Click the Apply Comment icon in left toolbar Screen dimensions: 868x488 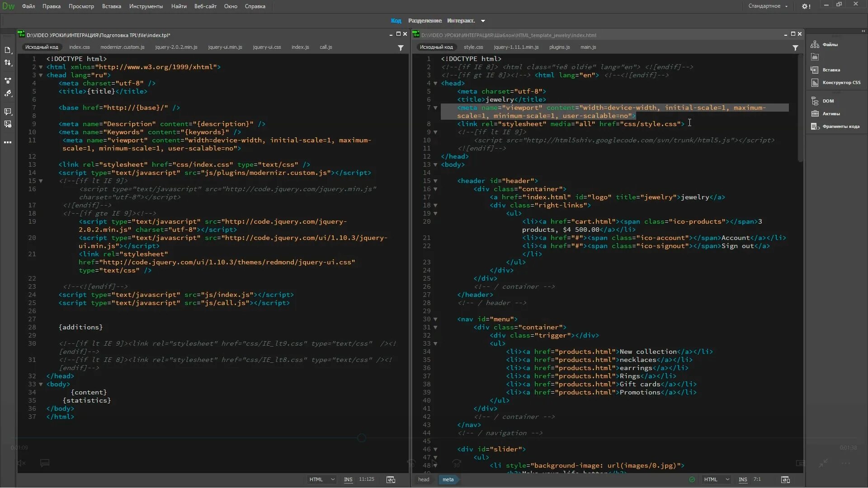[x=8, y=112]
